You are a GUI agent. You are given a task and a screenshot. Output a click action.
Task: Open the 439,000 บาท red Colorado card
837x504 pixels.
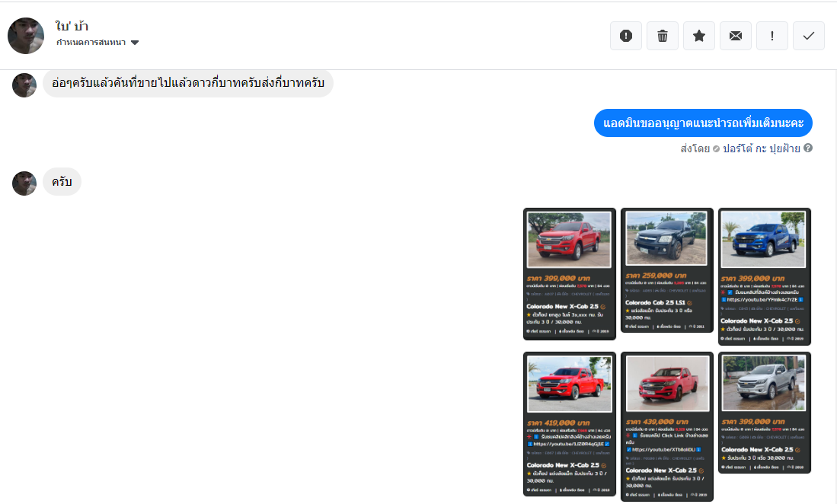click(x=667, y=426)
